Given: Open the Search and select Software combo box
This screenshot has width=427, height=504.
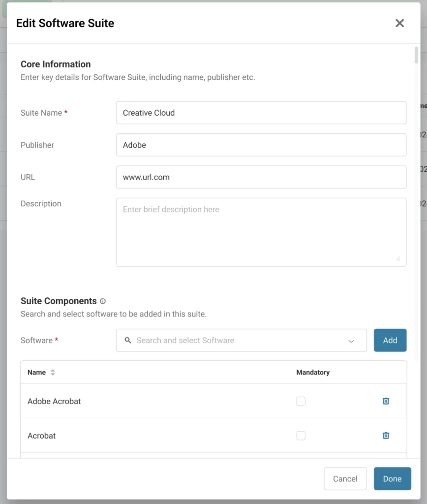Looking at the screenshot, I should 241,340.
